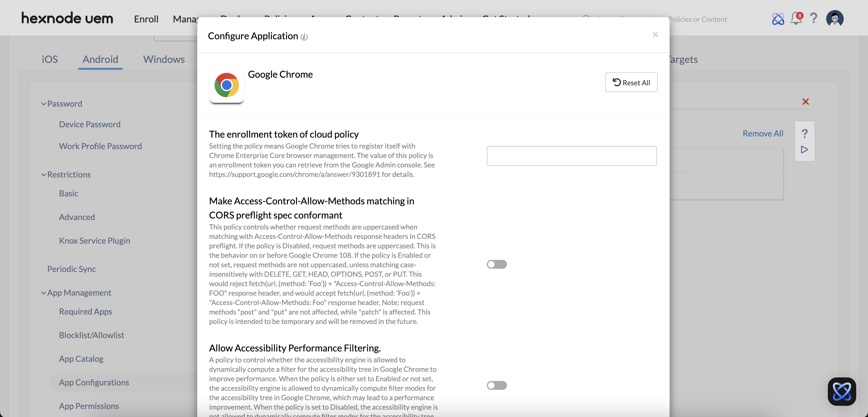Image resolution: width=868 pixels, height=417 pixels.
Task: Click the Google Chrome app name
Action: (x=280, y=74)
